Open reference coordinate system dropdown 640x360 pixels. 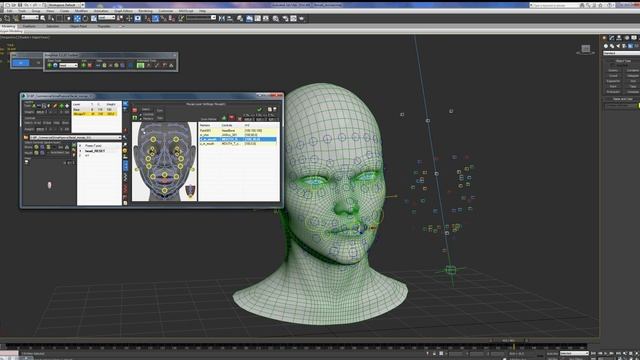click(x=107, y=18)
